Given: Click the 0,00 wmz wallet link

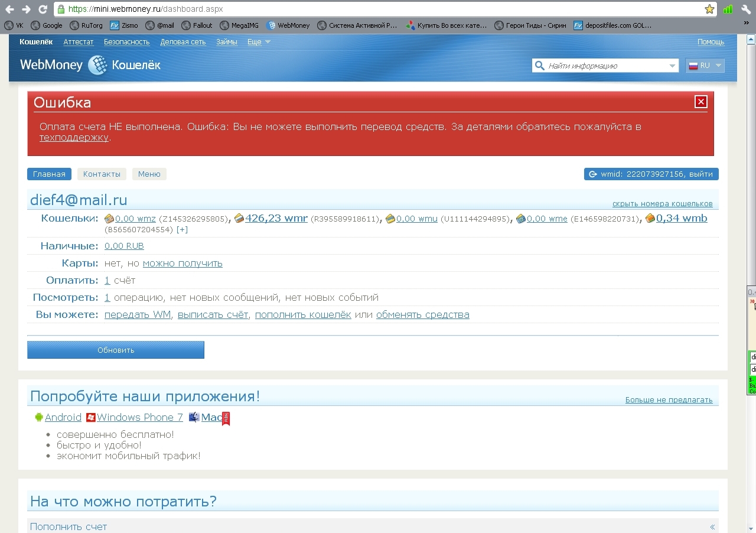Looking at the screenshot, I should (x=135, y=219).
